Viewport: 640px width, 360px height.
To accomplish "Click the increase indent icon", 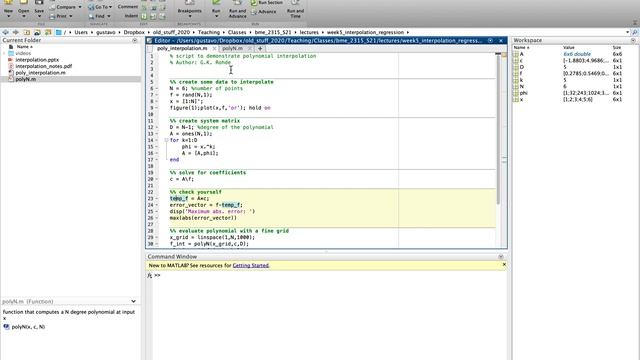I will pyautogui.click(x=153, y=16).
